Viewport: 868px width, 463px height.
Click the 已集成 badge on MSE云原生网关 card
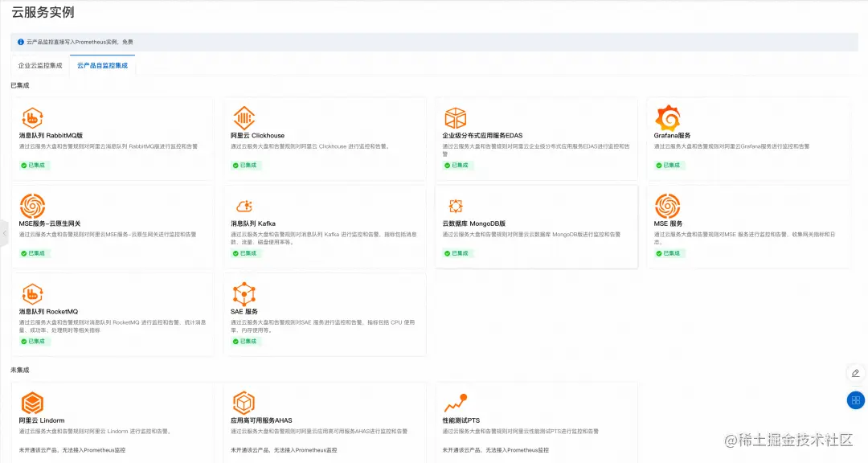(x=33, y=253)
